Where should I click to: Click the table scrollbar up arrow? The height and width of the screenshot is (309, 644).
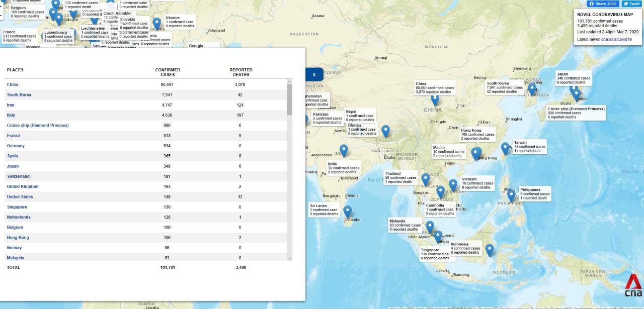point(289,81)
